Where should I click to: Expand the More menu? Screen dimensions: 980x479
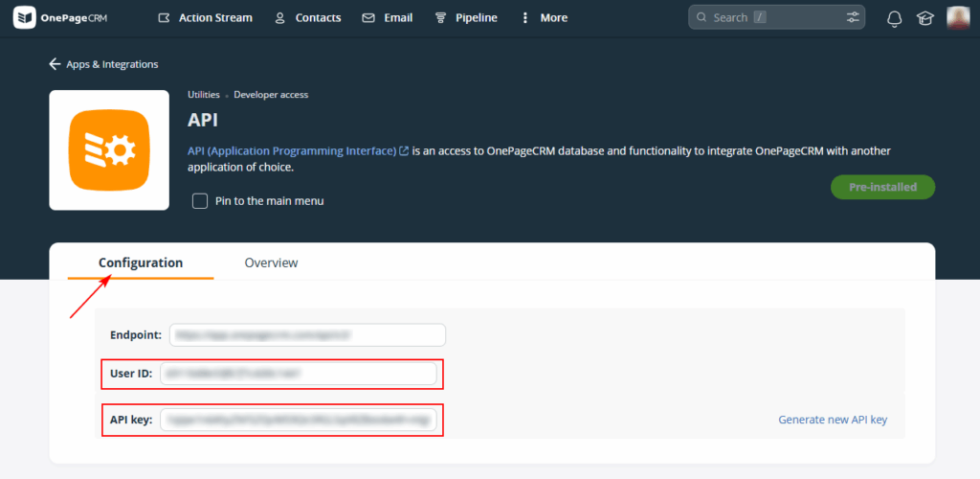[x=543, y=17]
